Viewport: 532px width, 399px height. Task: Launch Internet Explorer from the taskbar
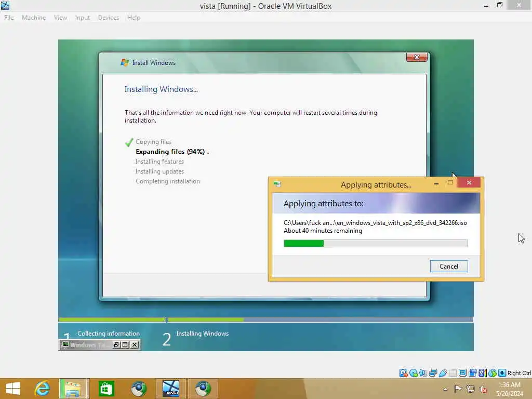(42, 389)
